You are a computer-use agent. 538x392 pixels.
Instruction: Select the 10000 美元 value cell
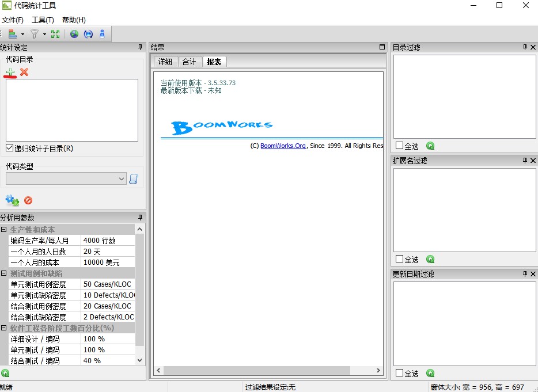click(108, 262)
